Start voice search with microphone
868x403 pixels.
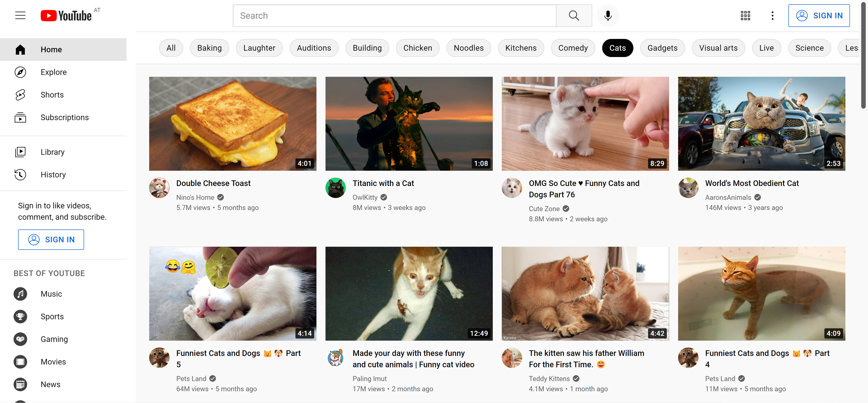point(608,16)
